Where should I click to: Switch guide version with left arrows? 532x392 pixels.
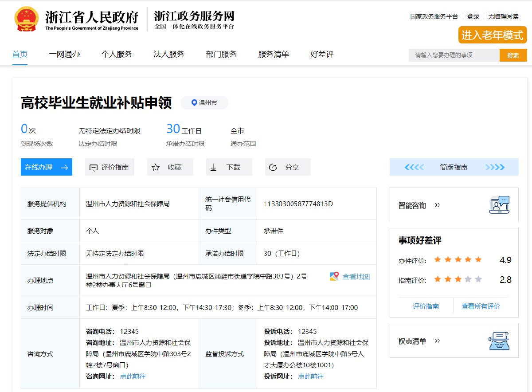coord(414,167)
